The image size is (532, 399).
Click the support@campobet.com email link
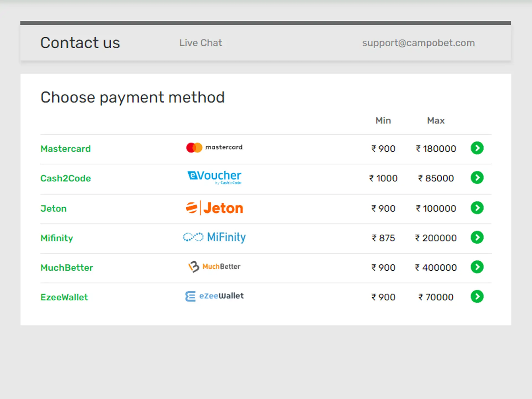[418, 43]
